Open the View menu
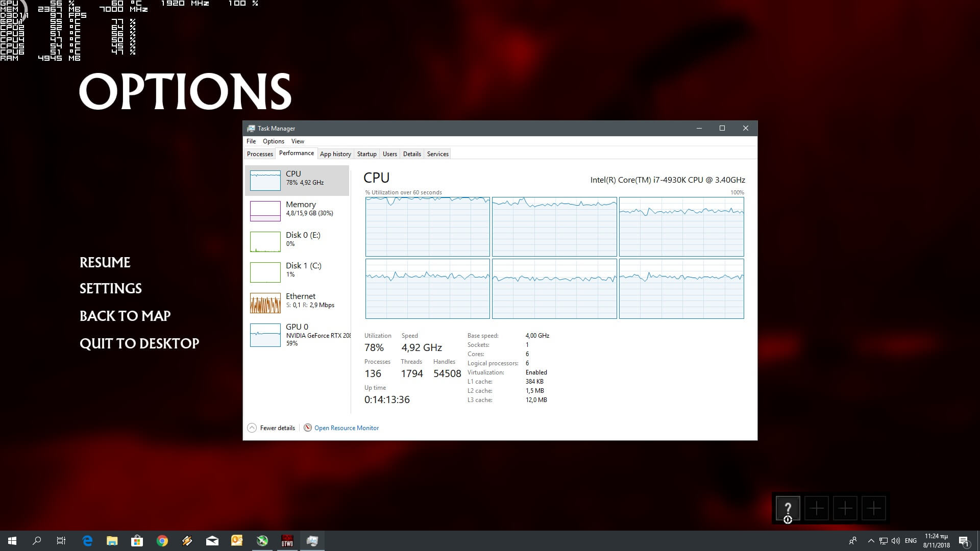Viewport: 980px width, 551px height. point(298,141)
